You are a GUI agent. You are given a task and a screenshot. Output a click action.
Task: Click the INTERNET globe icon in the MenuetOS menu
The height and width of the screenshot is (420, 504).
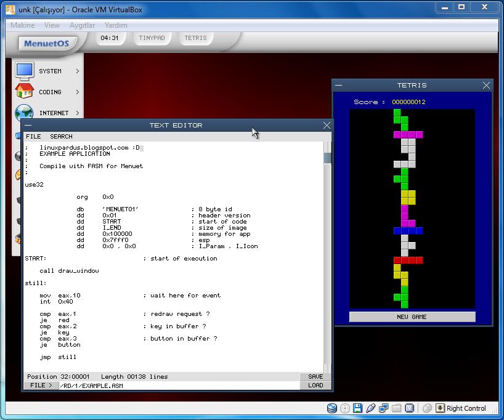[x=25, y=112]
